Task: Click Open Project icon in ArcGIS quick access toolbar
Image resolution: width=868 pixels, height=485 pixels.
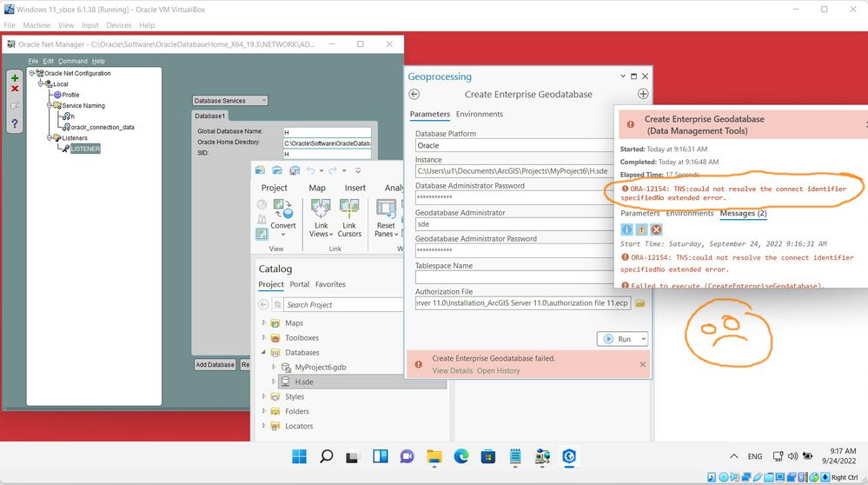Action: pyautogui.click(x=277, y=170)
